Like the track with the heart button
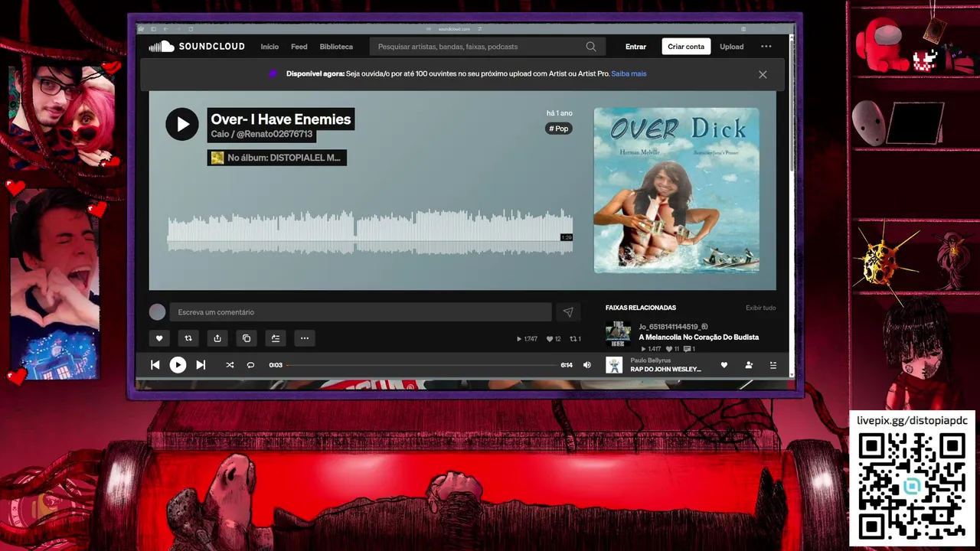This screenshot has height=551, width=980. coord(159,338)
